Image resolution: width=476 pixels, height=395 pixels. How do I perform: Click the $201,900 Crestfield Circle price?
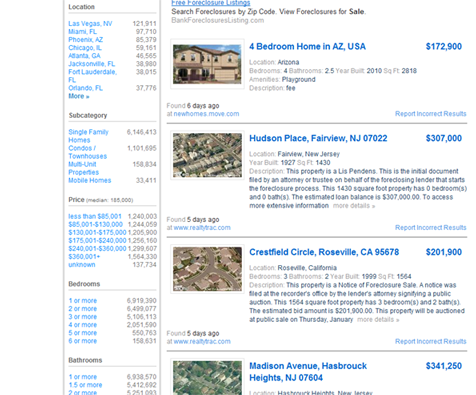coord(444,252)
